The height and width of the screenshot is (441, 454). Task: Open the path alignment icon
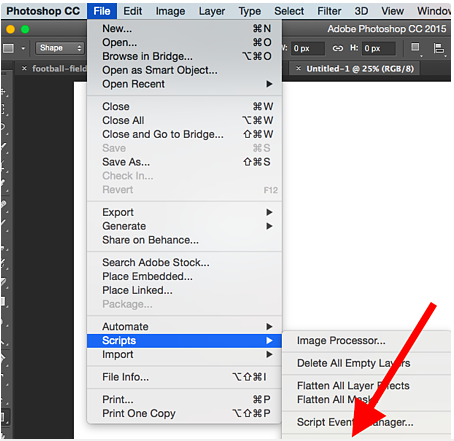pos(438,48)
